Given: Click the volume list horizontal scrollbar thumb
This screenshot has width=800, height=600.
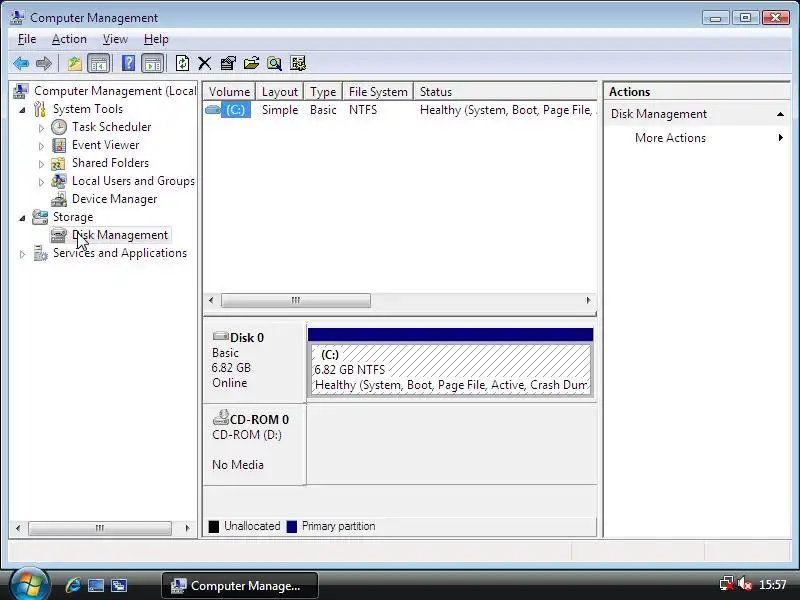Looking at the screenshot, I should coord(296,300).
